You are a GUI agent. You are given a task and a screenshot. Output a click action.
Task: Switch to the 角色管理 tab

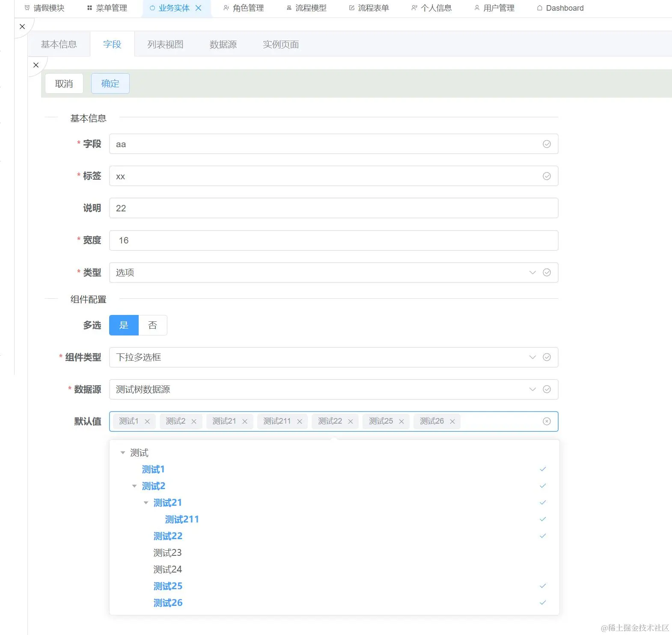tap(244, 8)
